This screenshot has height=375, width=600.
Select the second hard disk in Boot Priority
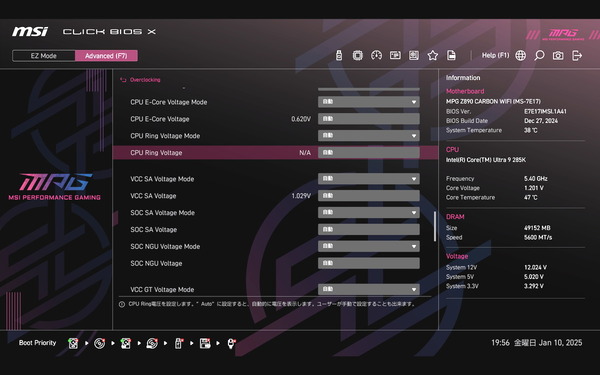[126, 343]
